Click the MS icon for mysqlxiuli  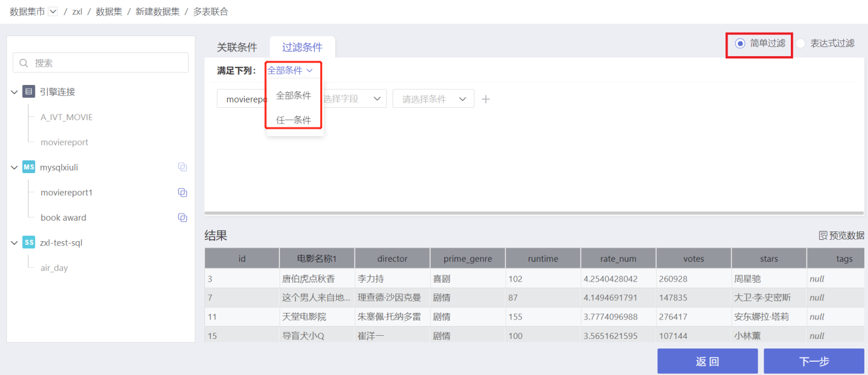(x=28, y=167)
